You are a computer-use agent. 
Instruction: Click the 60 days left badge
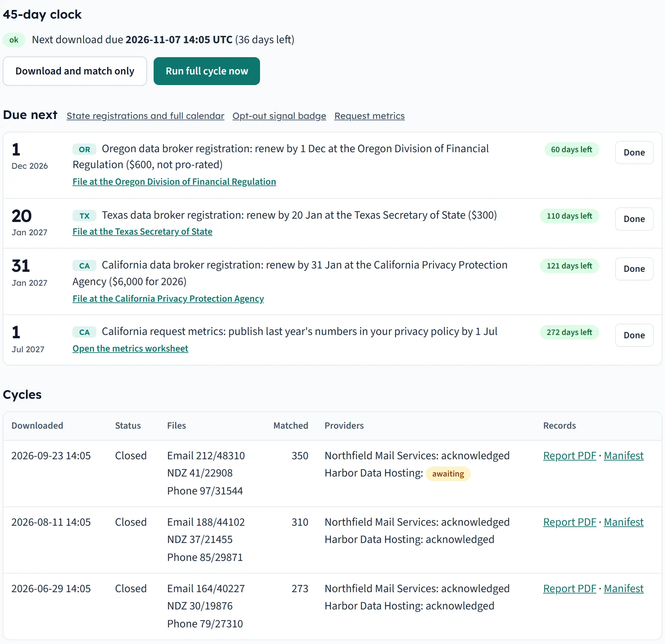click(571, 149)
